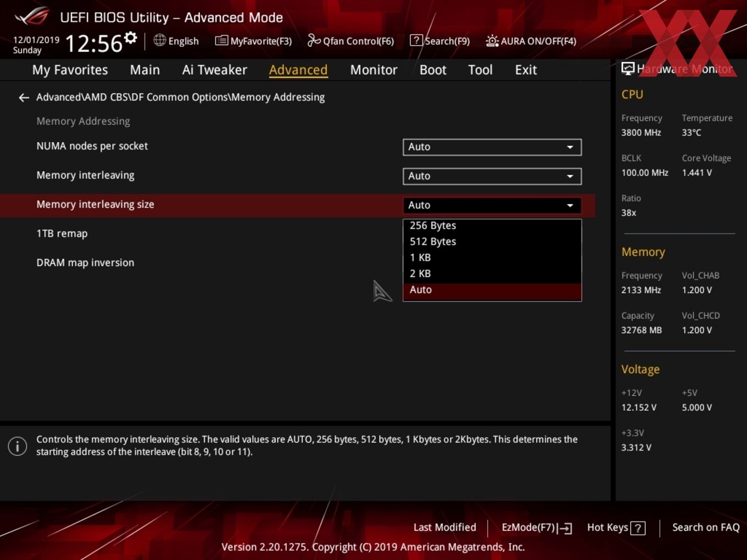Open Qfan Control(F6)
The width and height of the screenshot is (747, 560).
(358, 41)
